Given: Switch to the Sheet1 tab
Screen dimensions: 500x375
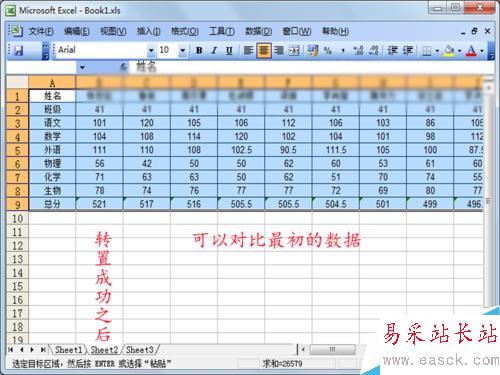Looking at the screenshot, I should [68, 350].
